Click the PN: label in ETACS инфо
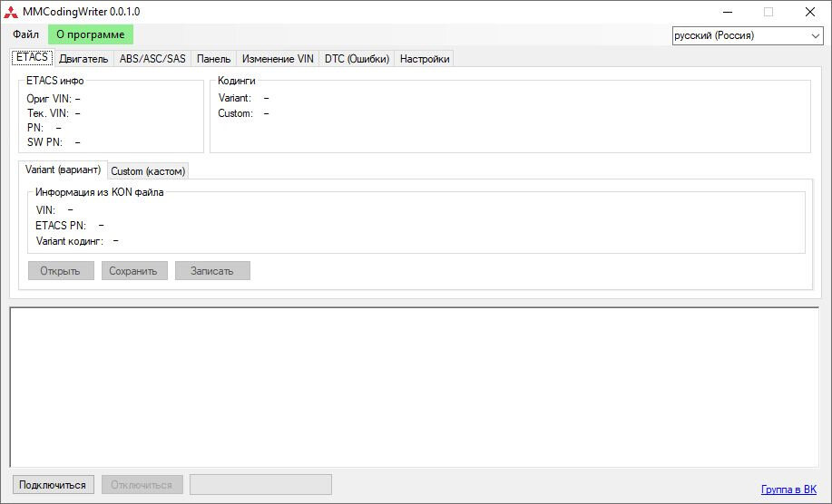The image size is (832, 504). [x=35, y=128]
